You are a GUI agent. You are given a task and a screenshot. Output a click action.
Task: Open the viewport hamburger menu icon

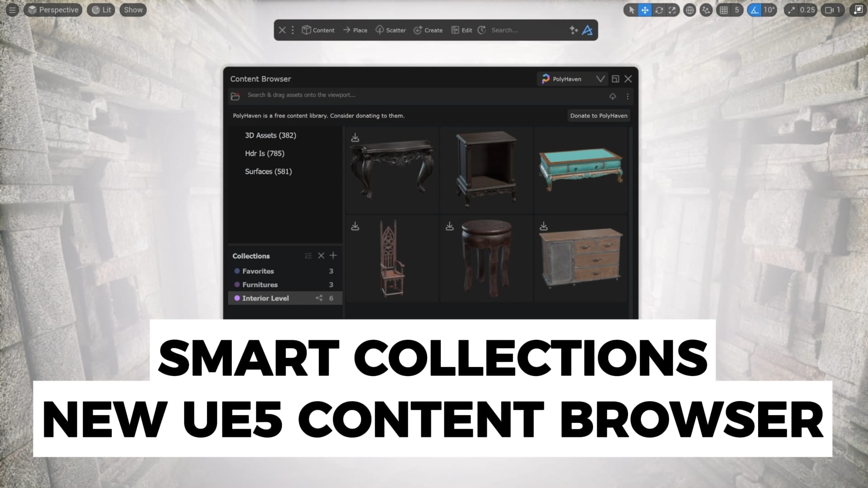point(12,10)
